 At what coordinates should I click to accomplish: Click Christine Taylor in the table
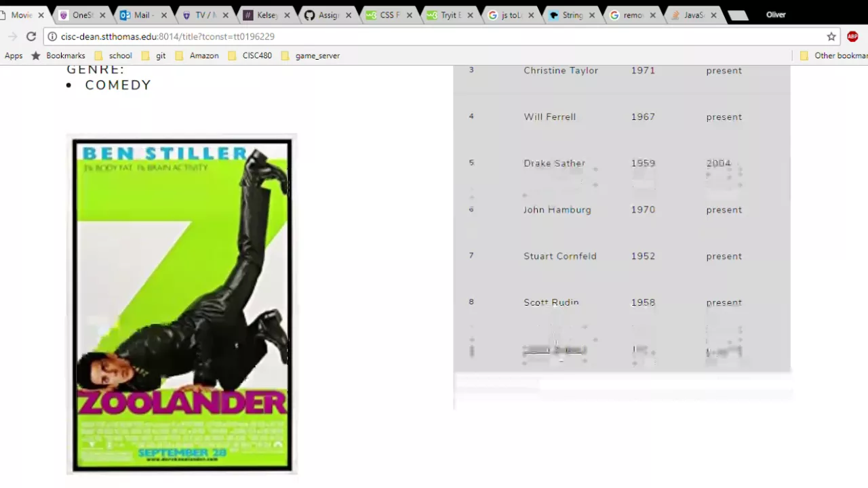561,70
